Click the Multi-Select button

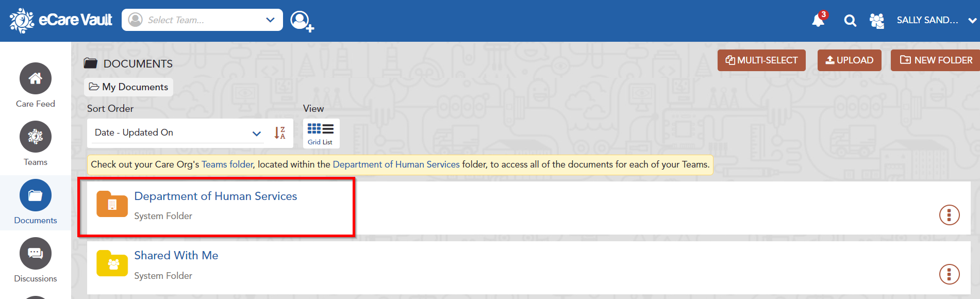(x=761, y=60)
